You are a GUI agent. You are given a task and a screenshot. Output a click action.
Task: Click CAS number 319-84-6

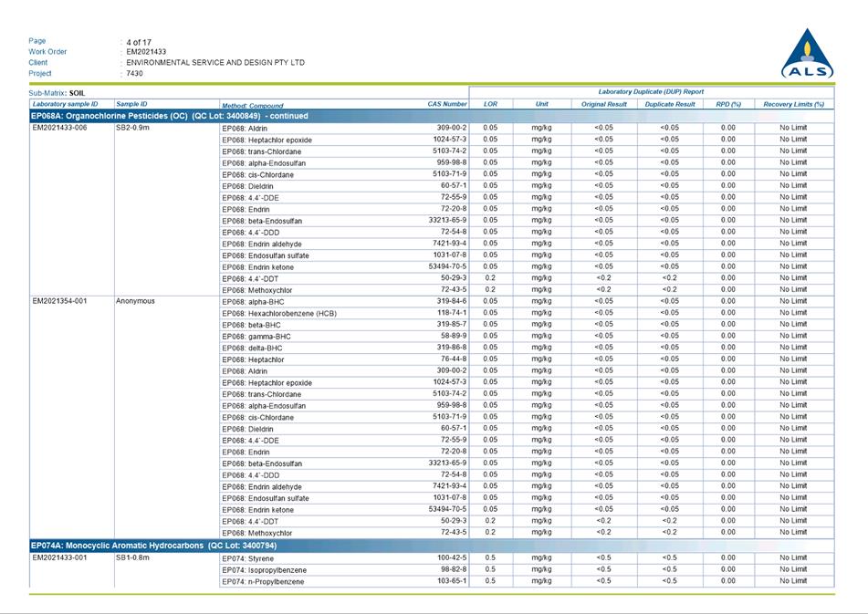[x=452, y=301]
